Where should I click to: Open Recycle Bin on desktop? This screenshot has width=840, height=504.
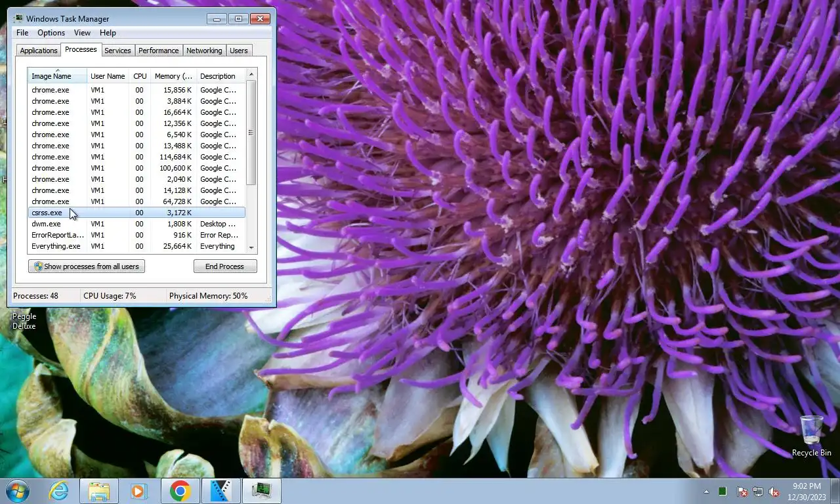tap(812, 436)
